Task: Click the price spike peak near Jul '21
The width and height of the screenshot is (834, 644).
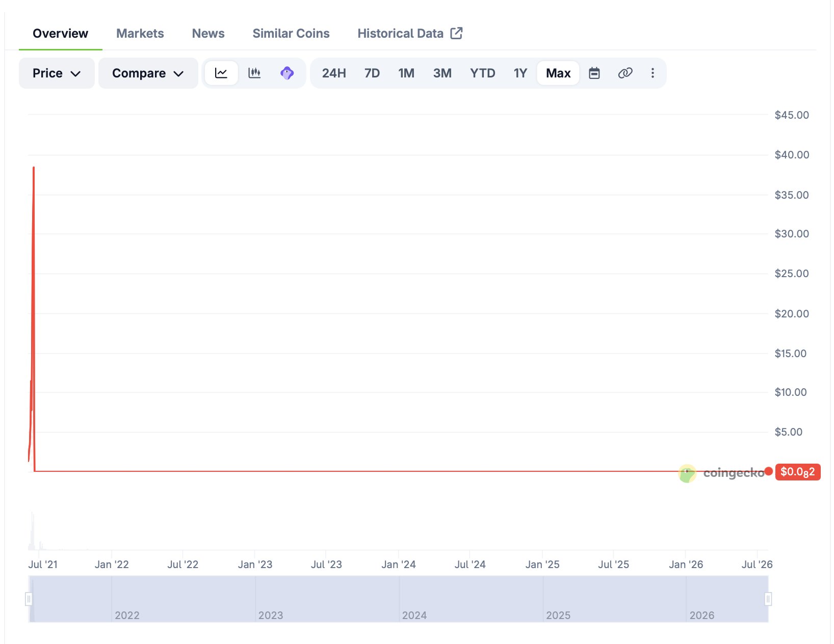Action: 34,168
